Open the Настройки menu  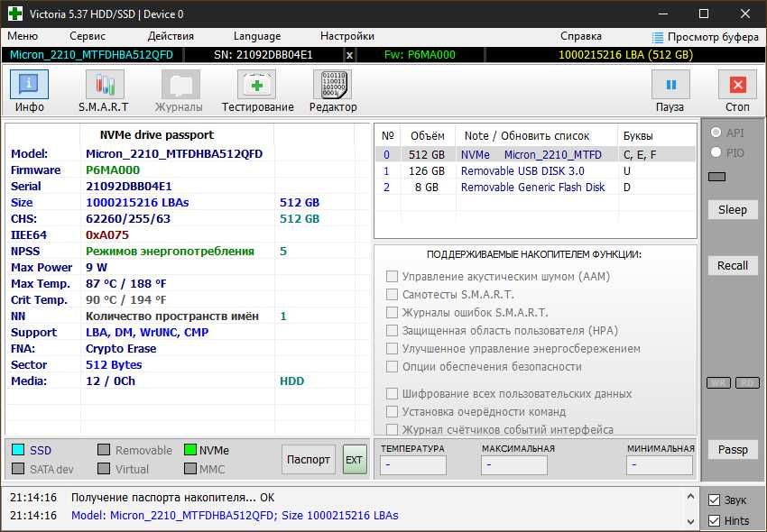click(x=347, y=36)
